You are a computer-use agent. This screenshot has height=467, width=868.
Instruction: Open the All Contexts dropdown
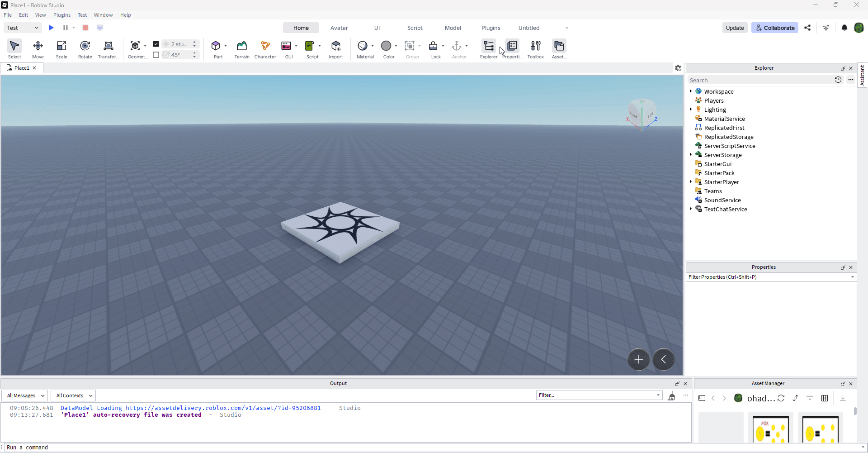tap(73, 396)
